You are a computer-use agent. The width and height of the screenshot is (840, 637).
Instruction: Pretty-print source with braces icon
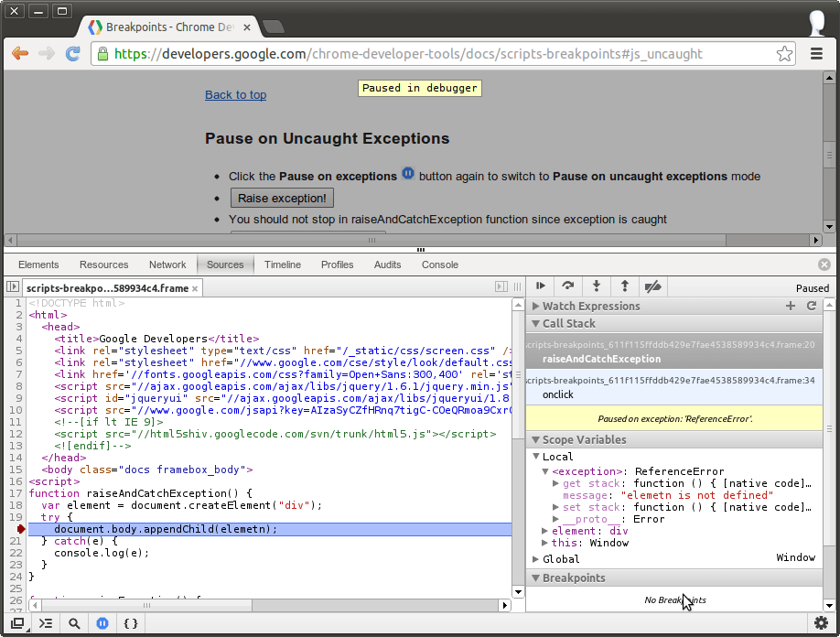129,623
